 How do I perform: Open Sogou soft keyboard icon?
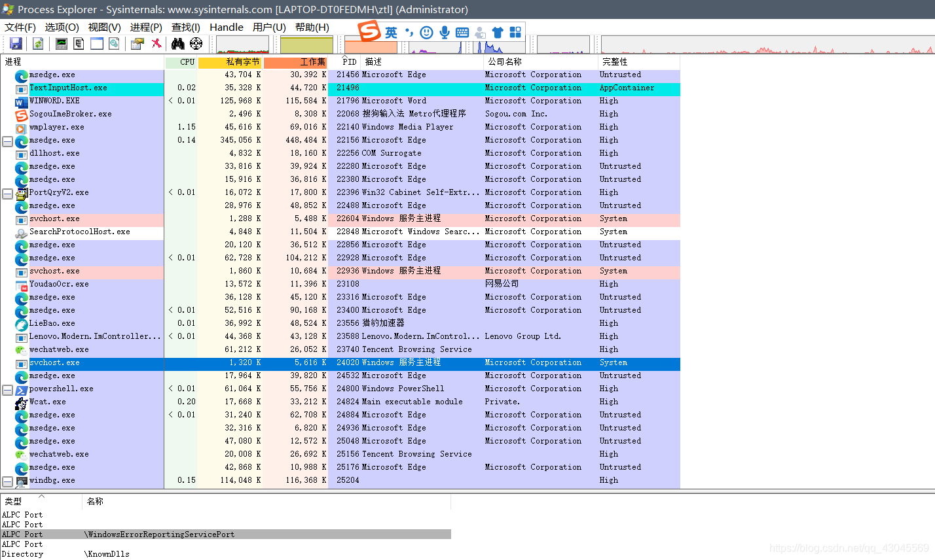(x=462, y=33)
